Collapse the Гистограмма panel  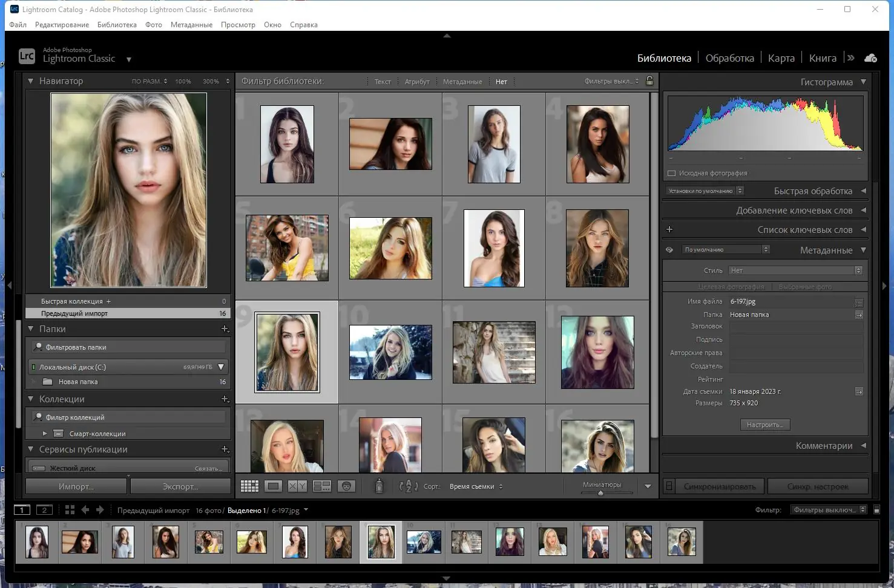point(863,82)
